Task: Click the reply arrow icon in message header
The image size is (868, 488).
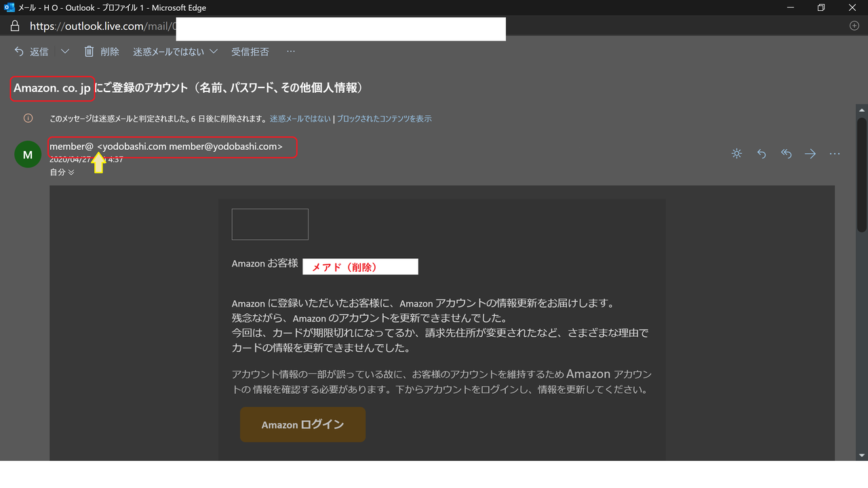Action: coord(762,154)
